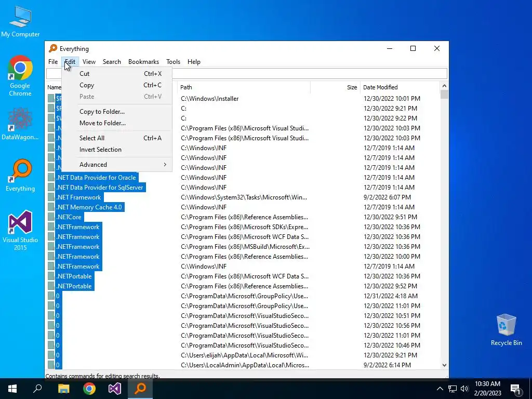Open the Bookmarks menu
This screenshot has width=532, height=399.
(x=143, y=62)
